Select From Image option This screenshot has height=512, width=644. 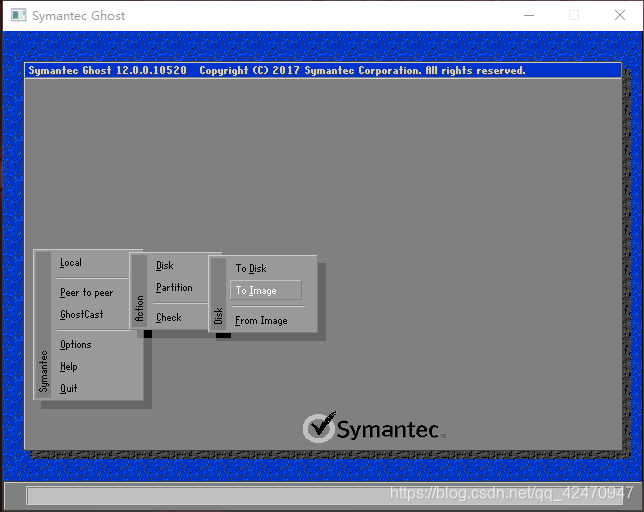tap(261, 321)
